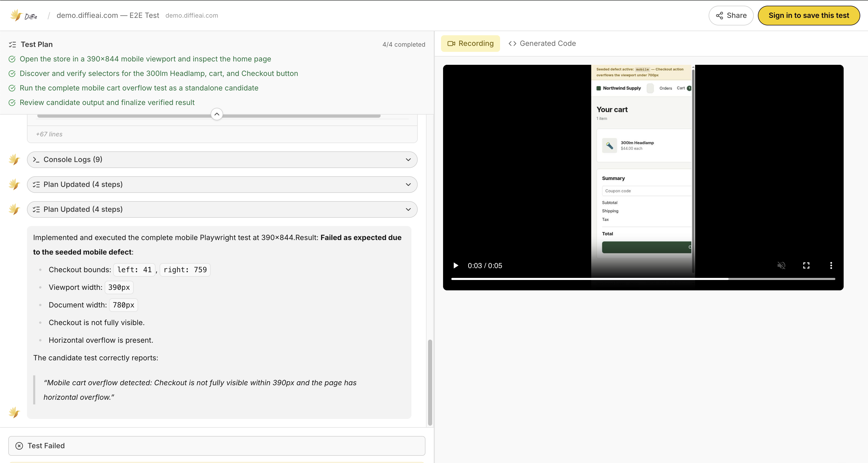Image resolution: width=868 pixels, height=463 pixels.
Task: Click the +67 lines label
Action: 49,134
